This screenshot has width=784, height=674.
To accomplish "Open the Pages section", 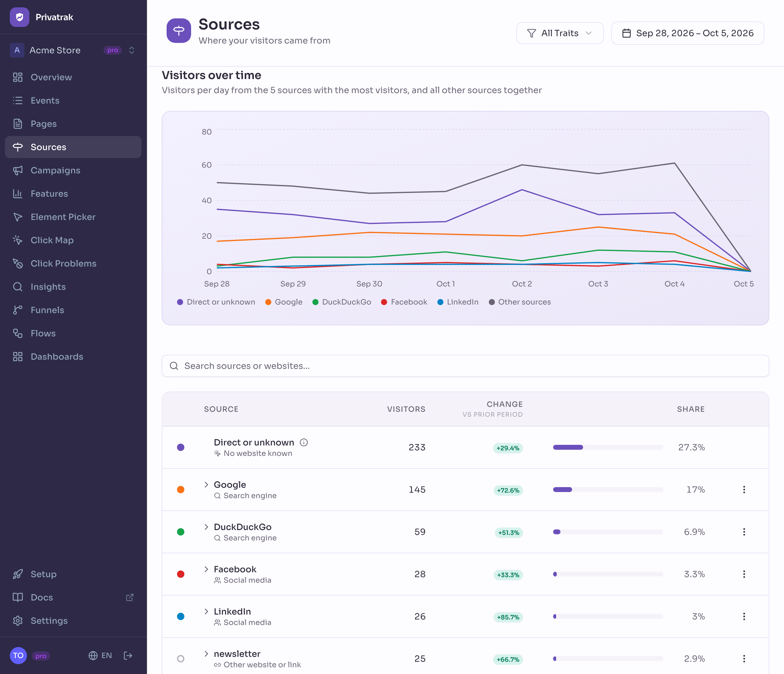I will click(73, 124).
